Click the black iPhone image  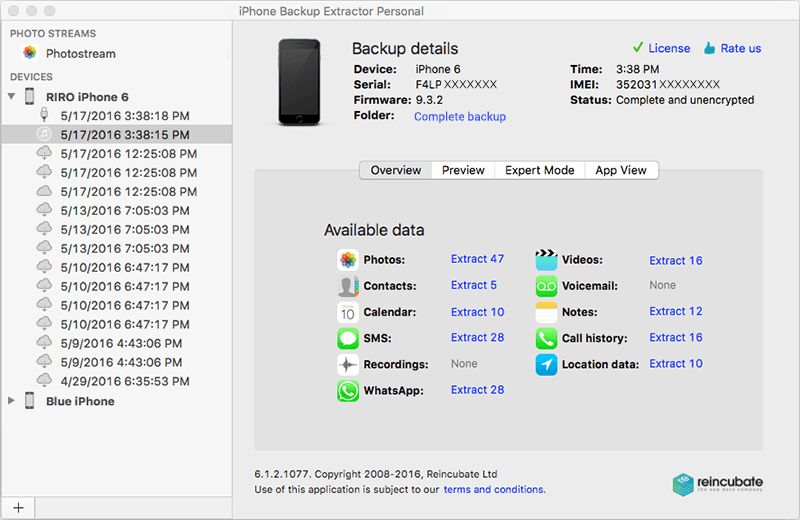click(299, 82)
